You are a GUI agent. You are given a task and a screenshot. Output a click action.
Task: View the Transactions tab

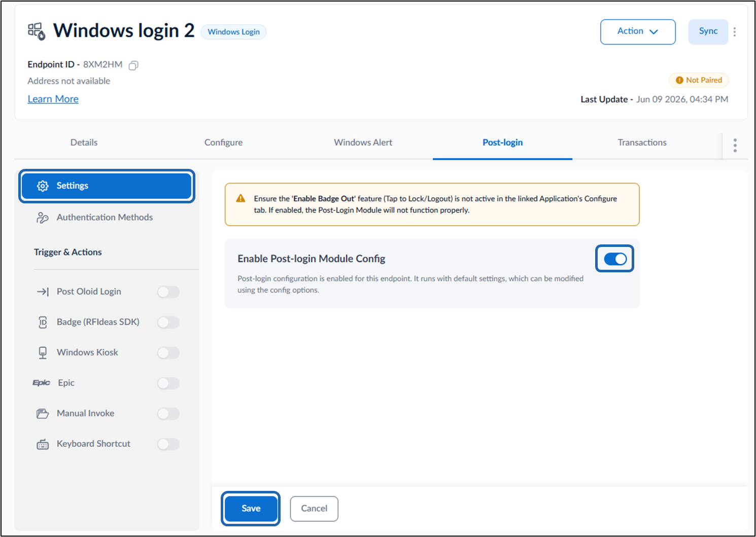pyautogui.click(x=642, y=142)
